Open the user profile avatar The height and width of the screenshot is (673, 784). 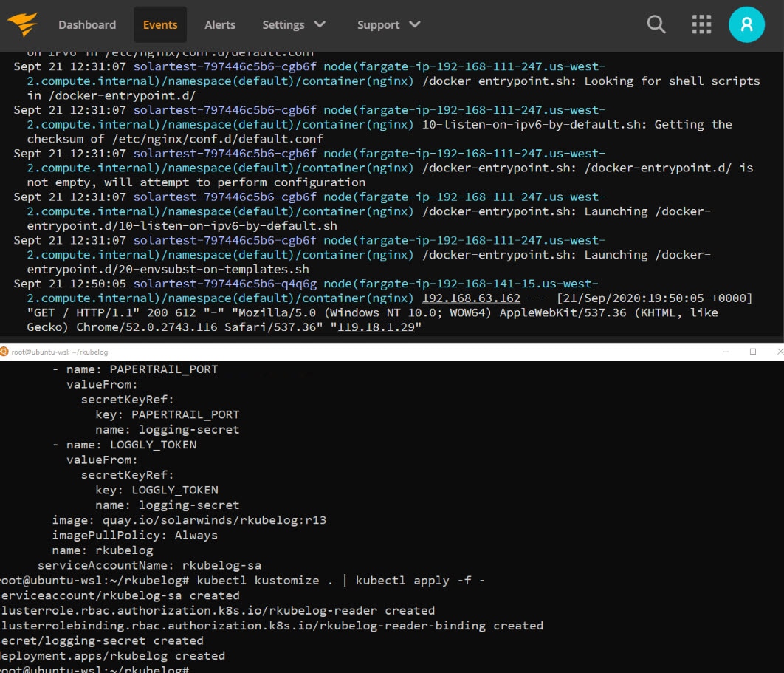(x=746, y=24)
